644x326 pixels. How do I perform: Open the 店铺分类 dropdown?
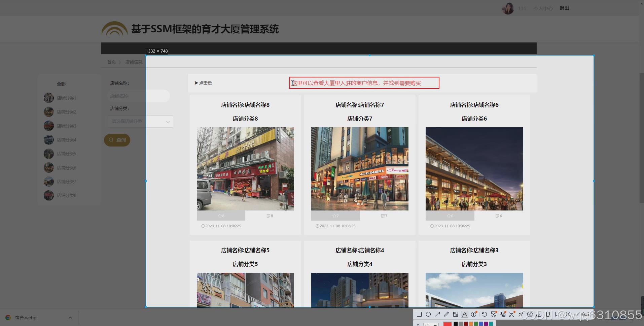tap(140, 121)
